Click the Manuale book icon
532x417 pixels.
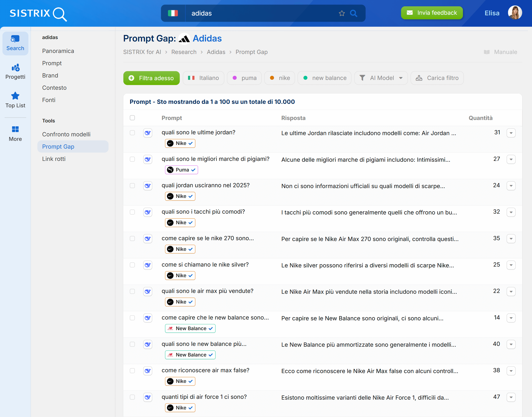487,52
